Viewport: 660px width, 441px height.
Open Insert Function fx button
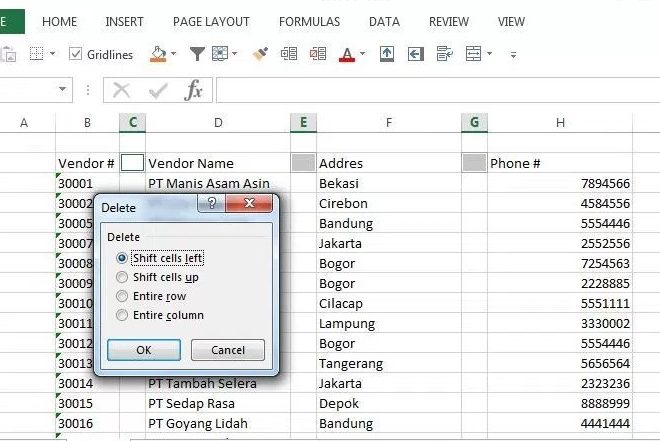click(193, 90)
